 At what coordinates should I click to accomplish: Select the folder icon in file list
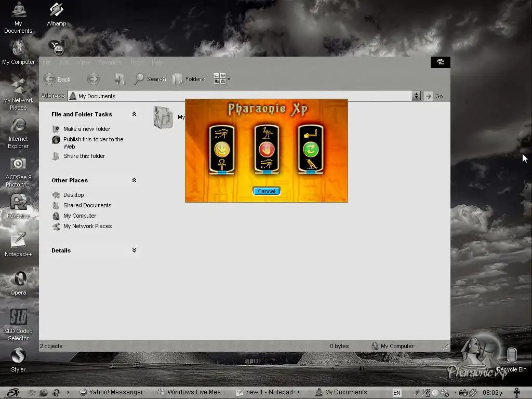163,117
